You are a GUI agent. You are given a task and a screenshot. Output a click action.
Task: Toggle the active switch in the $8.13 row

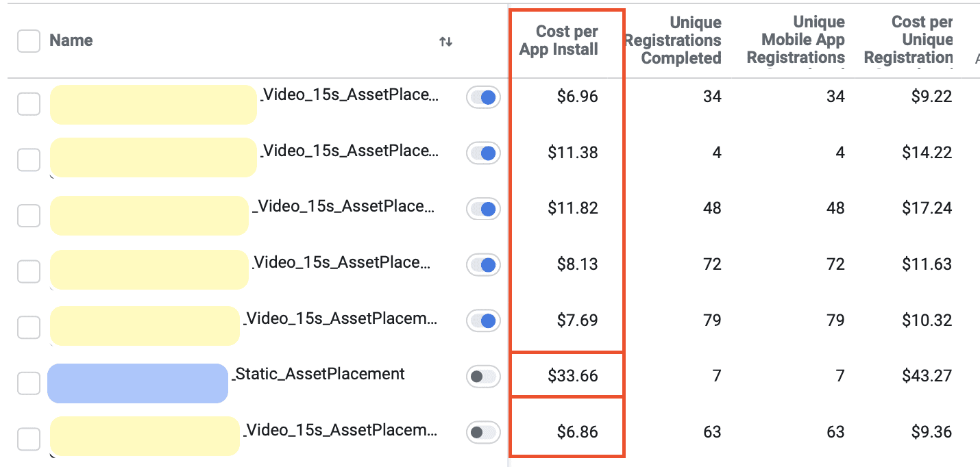coord(483,264)
